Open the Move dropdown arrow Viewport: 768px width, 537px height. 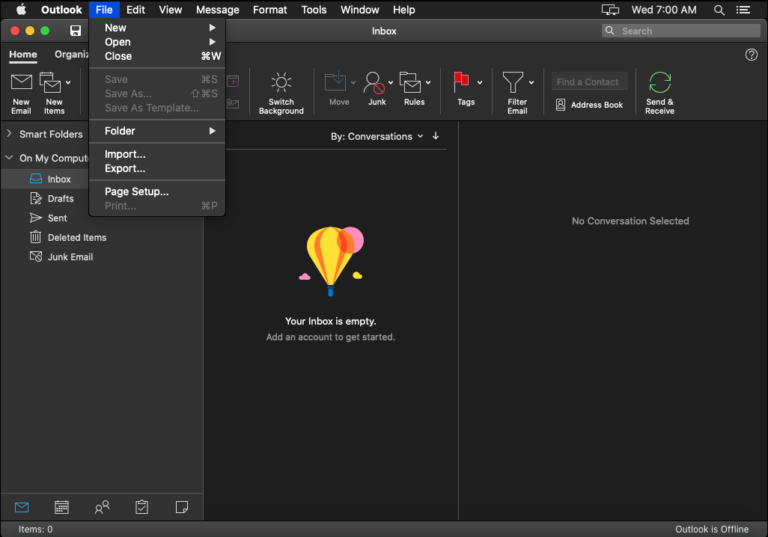tap(353, 82)
